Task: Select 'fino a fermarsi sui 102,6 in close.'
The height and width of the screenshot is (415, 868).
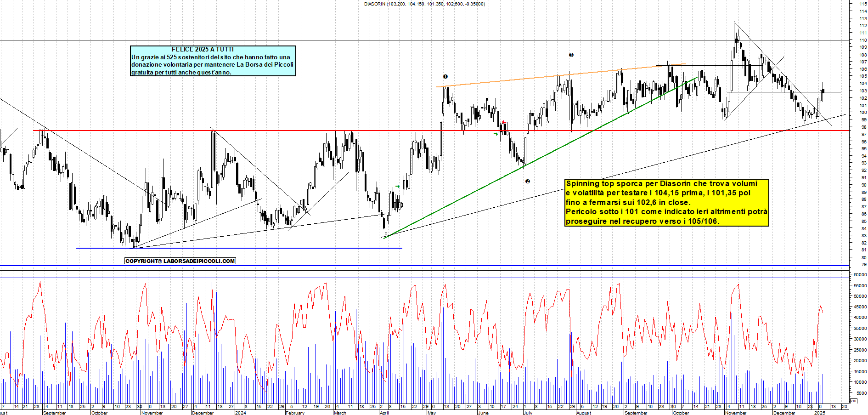Action: 628,203
